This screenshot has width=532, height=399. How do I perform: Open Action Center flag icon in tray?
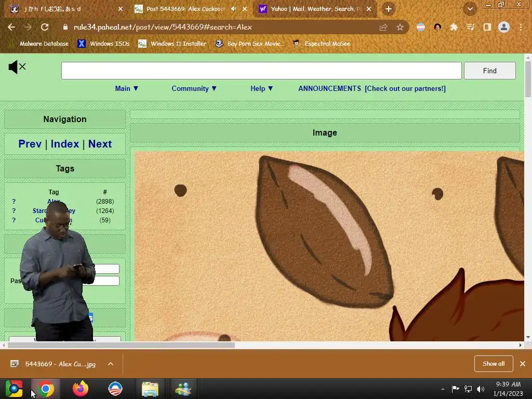(455, 389)
